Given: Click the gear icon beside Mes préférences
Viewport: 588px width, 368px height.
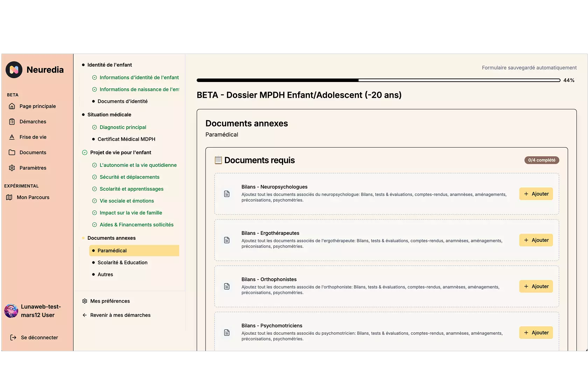Looking at the screenshot, I should pos(85,301).
